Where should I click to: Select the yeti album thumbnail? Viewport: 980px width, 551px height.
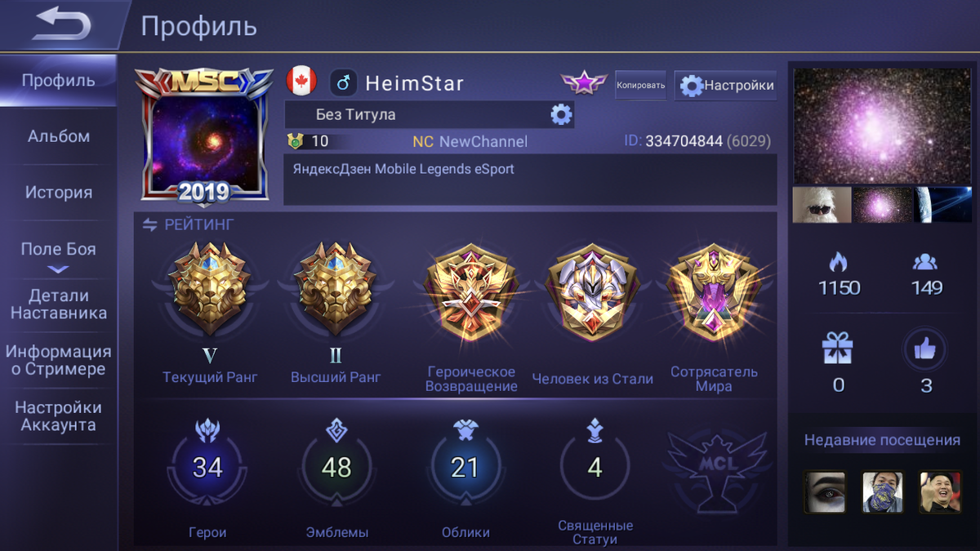click(x=822, y=205)
